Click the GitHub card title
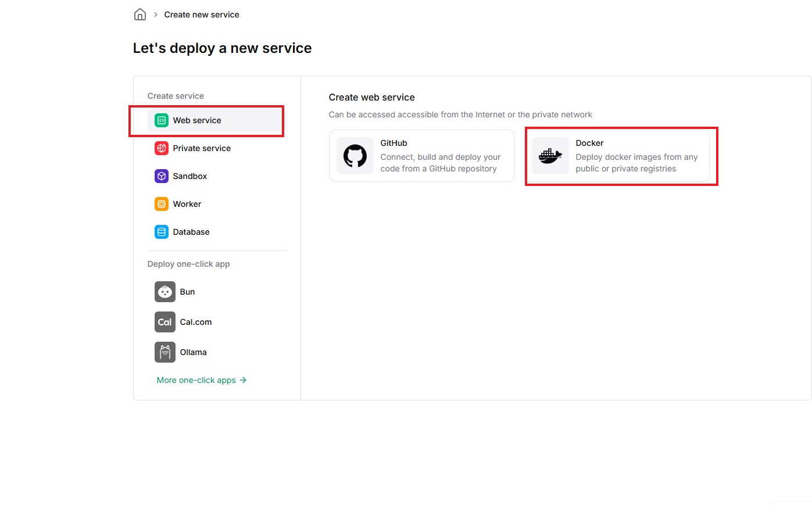 coord(394,143)
